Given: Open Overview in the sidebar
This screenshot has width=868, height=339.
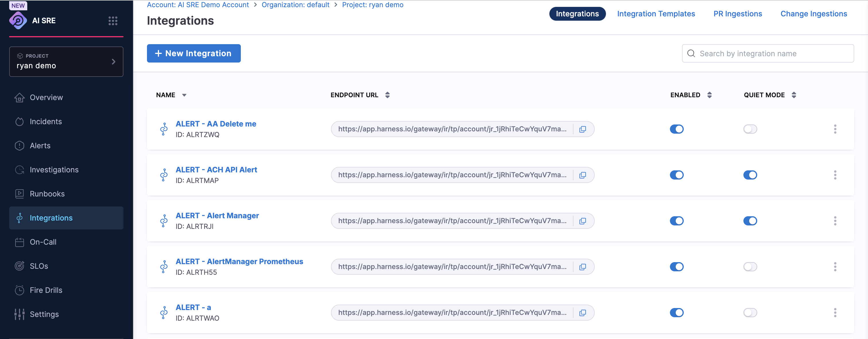Looking at the screenshot, I should 66,97.
